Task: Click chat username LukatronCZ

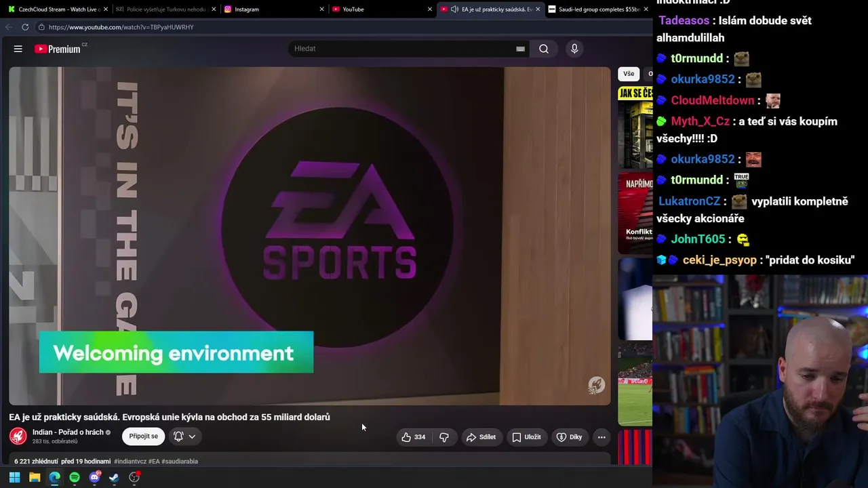Action: tap(690, 202)
